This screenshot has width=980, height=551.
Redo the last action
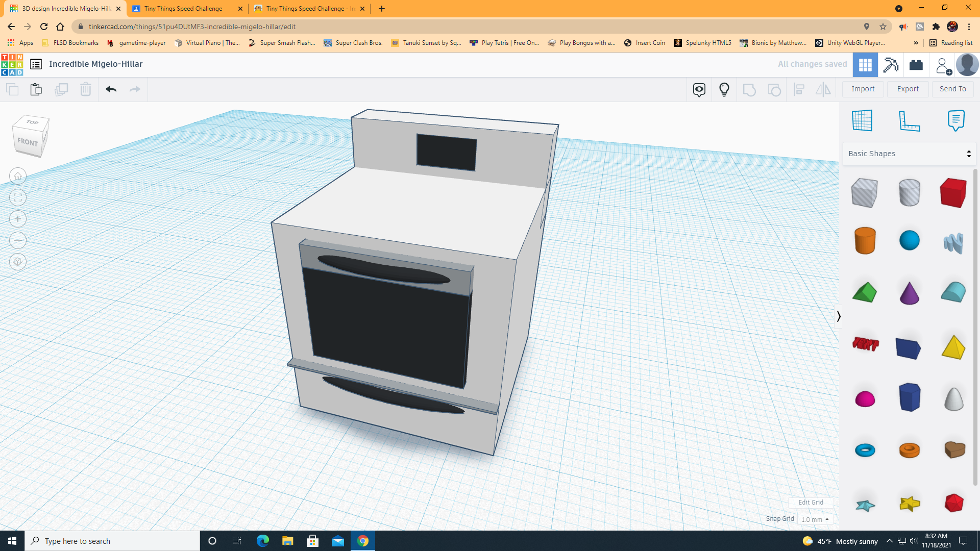click(x=135, y=89)
